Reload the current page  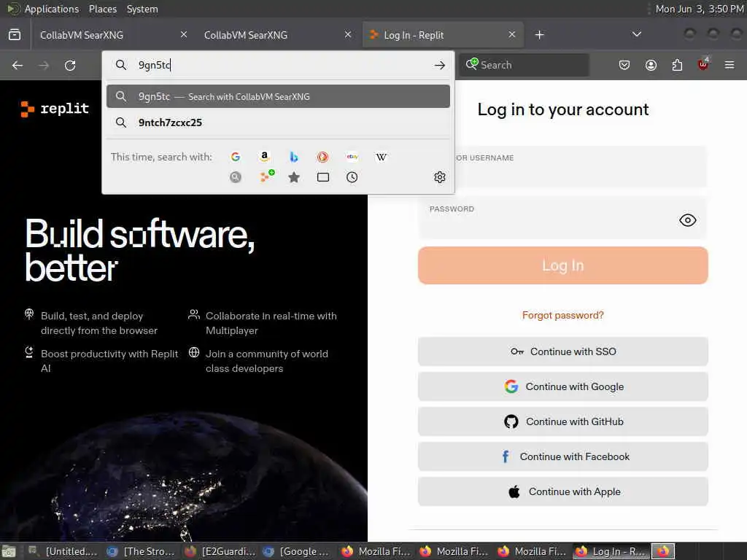click(x=70, y=65)
